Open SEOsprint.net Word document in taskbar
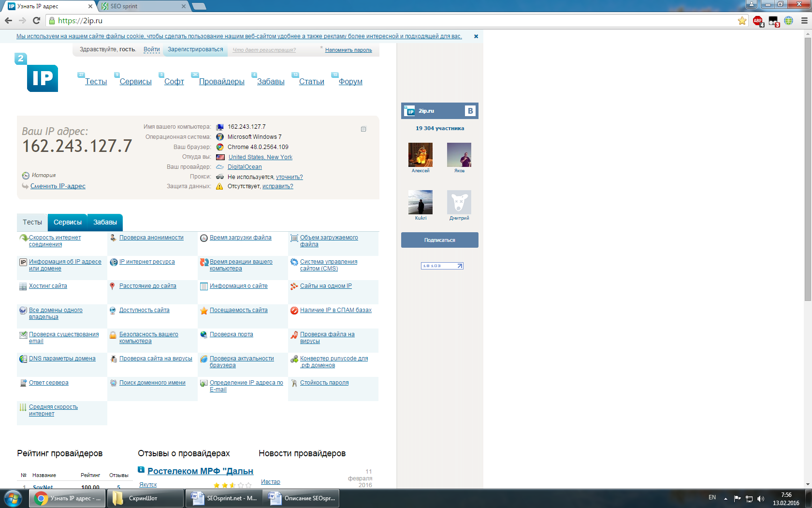Screen dimensions: 812x508 click(223, 498)
